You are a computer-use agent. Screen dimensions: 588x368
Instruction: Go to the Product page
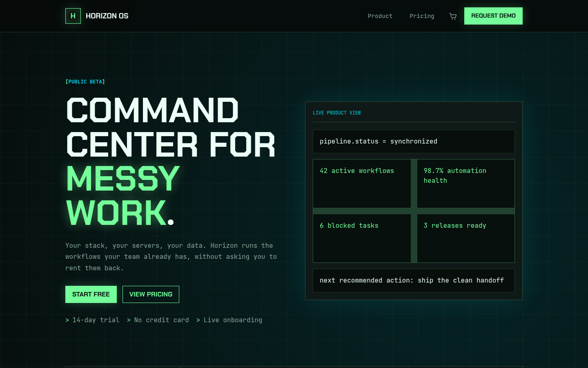[380, 16]
